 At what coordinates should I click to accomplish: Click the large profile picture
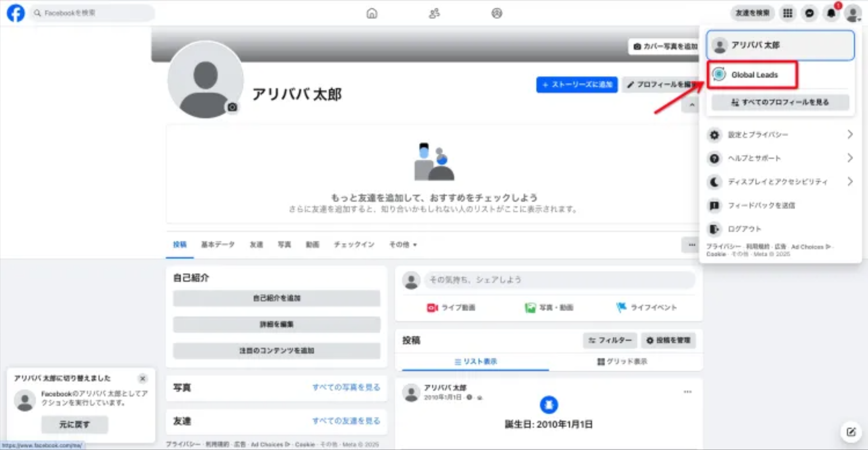tap(205, 80)
